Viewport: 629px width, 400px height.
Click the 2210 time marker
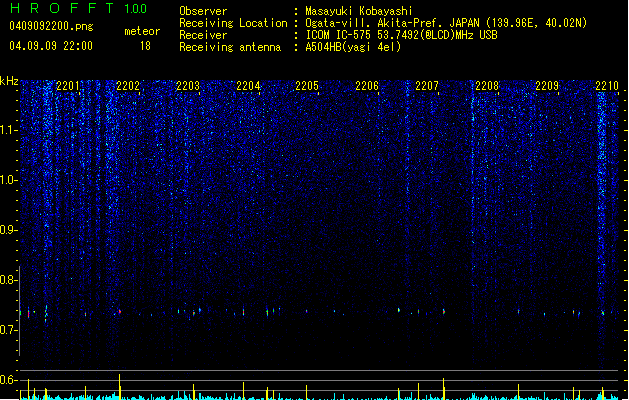point(607,86)
